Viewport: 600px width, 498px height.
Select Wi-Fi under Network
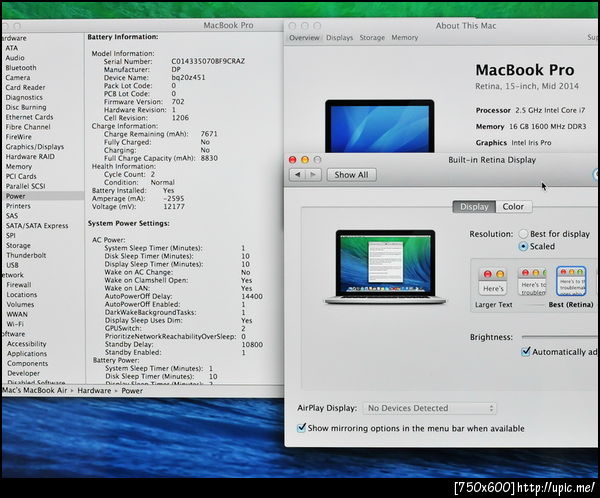coord(15,324)
